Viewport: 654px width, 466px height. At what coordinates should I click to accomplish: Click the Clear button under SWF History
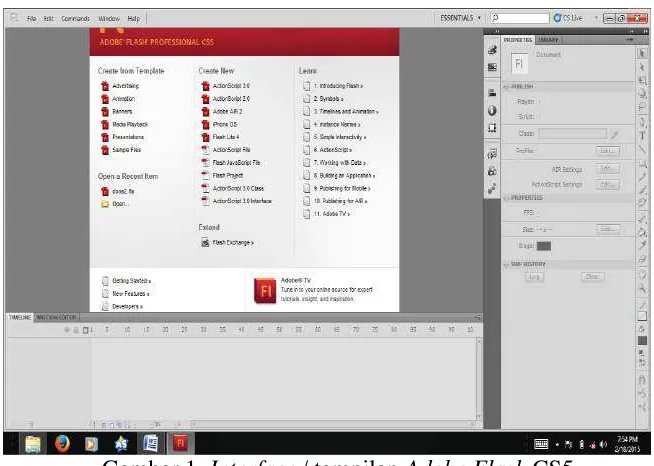(x=592, y=277)
